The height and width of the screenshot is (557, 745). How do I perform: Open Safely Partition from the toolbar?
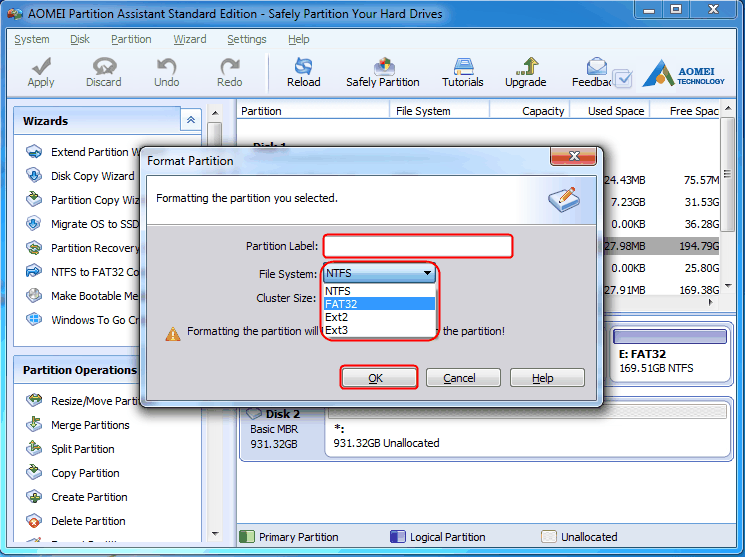(382, 73)
